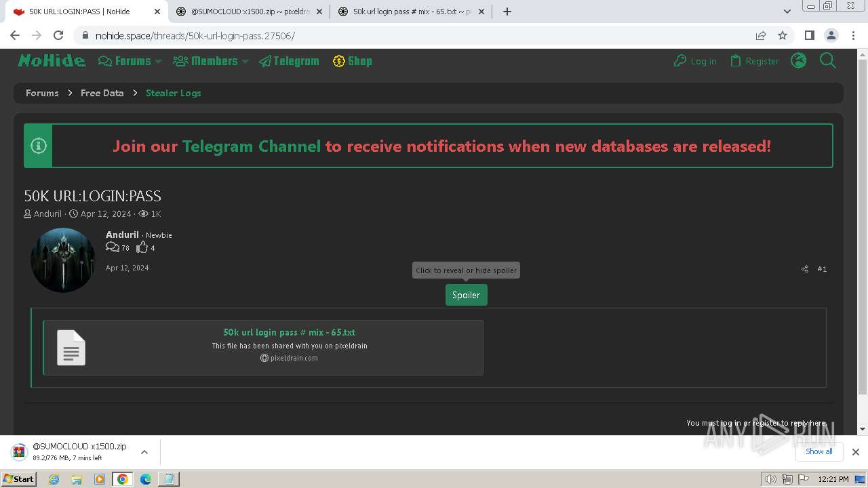Go to Stealer Logs breadcrumb
Image resolution: width=868 pixels, height=488 pixels.
(x=173, y=93)
